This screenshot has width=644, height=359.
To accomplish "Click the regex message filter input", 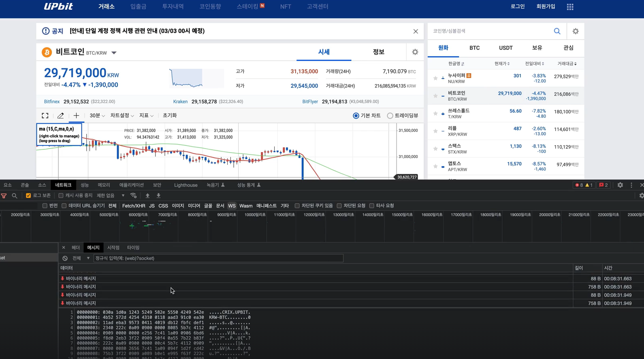I will pyautogui.click(x=218, y=258).
